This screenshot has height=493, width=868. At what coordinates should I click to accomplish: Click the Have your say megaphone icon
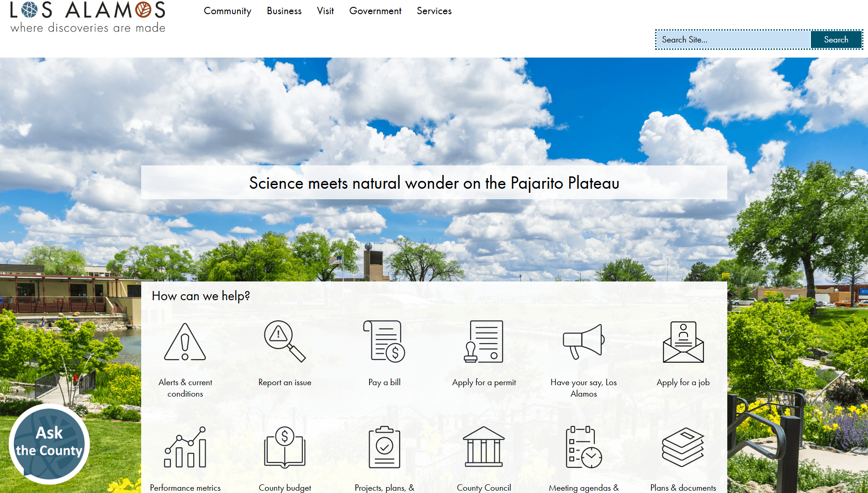click(583, 341)
